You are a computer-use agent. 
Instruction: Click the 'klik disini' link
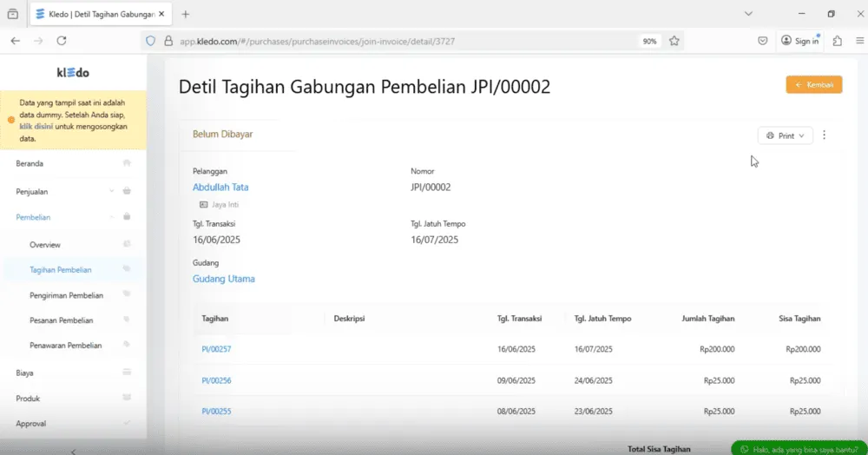(x=36, y=126)
